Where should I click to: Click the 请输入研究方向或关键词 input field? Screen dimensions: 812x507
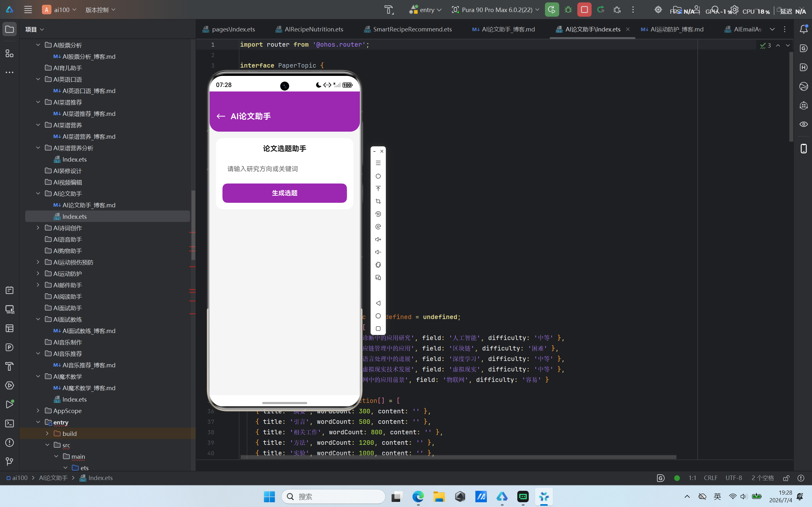pyautogui.click(x=285, y=169)
